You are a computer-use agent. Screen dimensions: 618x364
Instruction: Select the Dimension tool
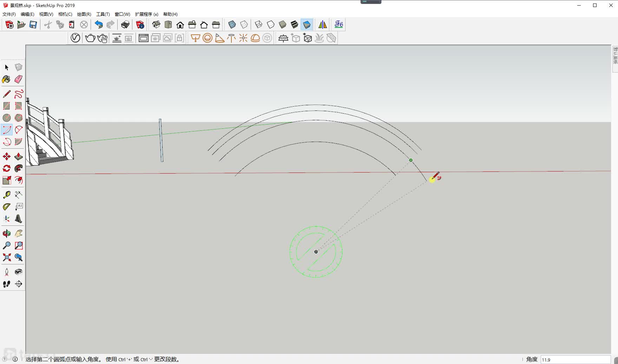pos(19,195)
